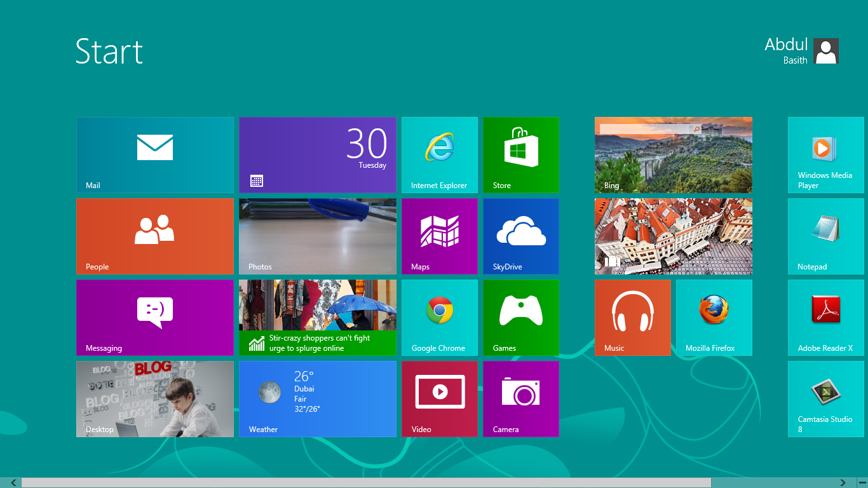This screenshot has height=488, width=868.
Task: Launch Internet Explorer tile
Action: pos(440,155)
